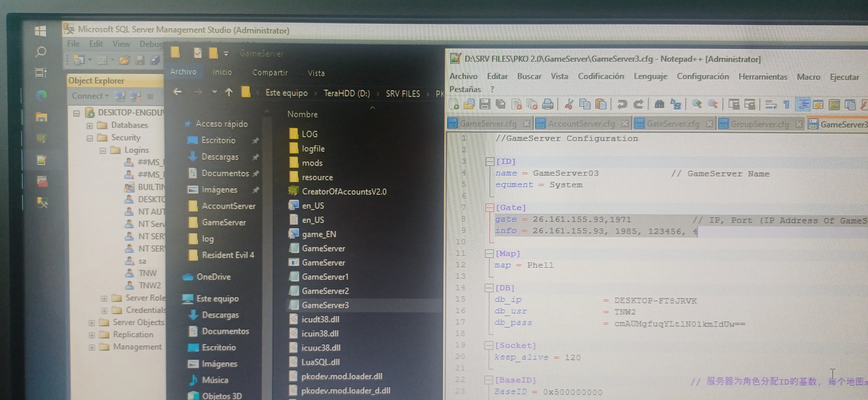
Task: Toggle the indent guide toolbar button
Action: (803, 105)
